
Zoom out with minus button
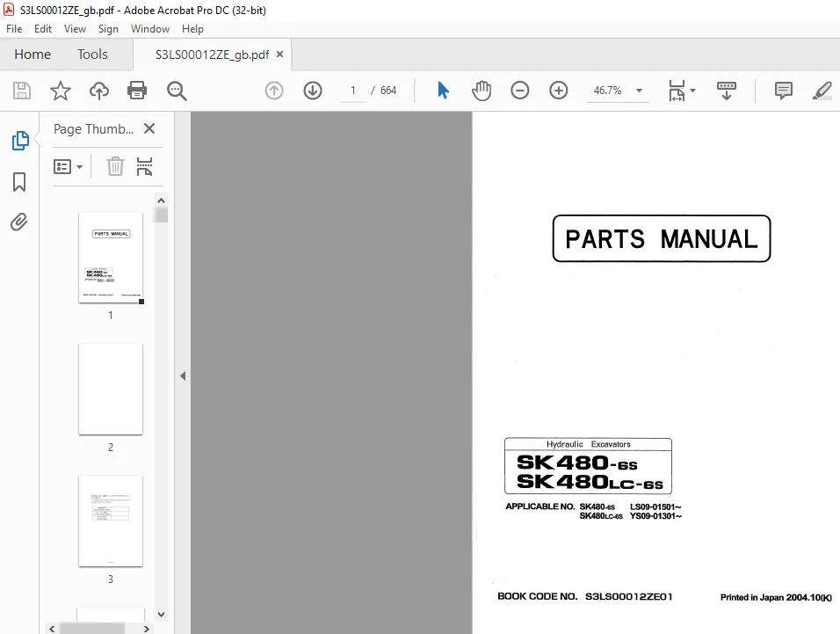pos(519,91)
